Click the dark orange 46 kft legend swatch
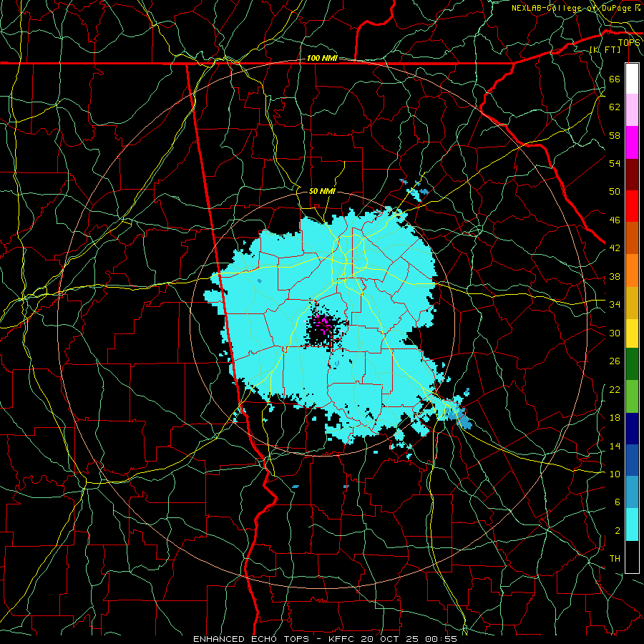Screen dimensions: 644x644 [x=632, y=238]
